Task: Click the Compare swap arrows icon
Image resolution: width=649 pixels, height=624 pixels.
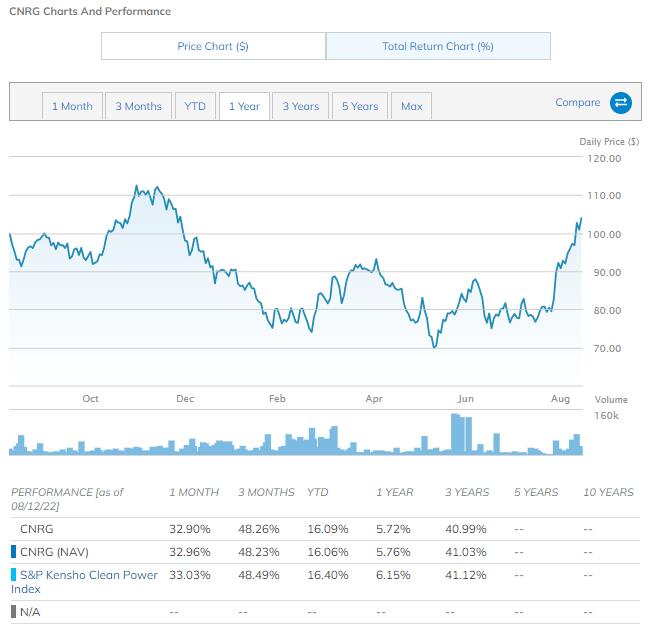Action: (621, 103)
